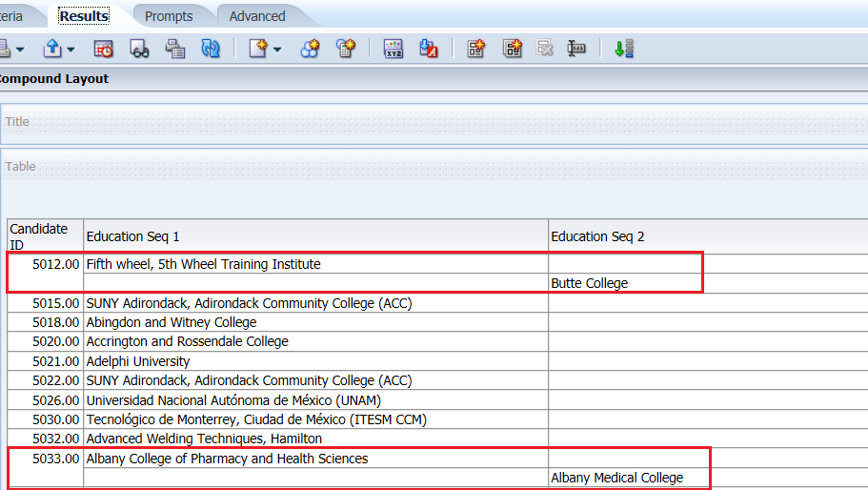Click the Compound Layout heading

[54, 78]
